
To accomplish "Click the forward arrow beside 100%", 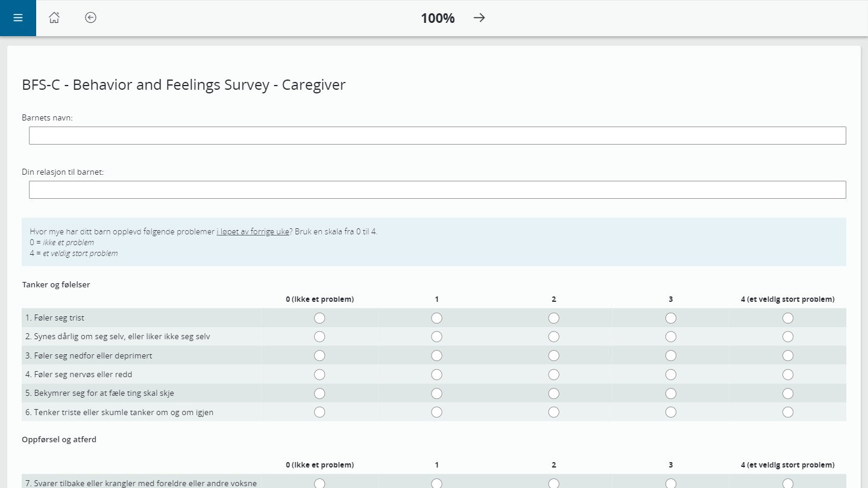I will (479, 17).
